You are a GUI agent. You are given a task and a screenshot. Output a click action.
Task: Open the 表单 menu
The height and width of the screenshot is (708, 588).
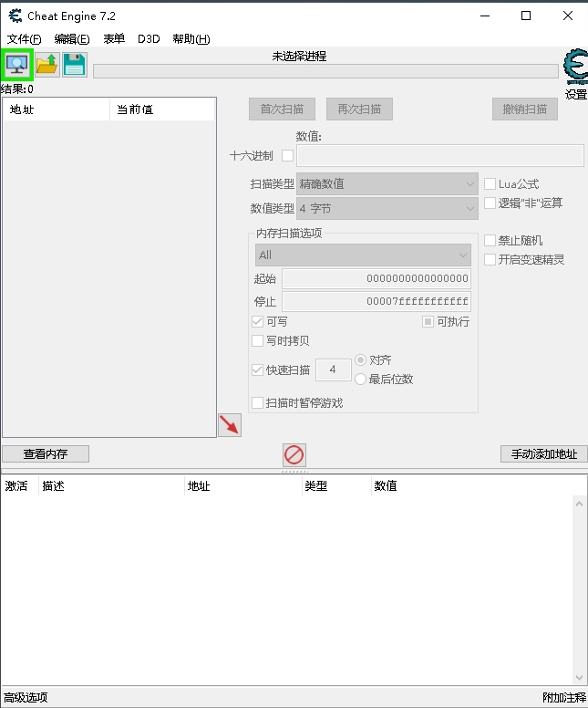coord(114,39)
